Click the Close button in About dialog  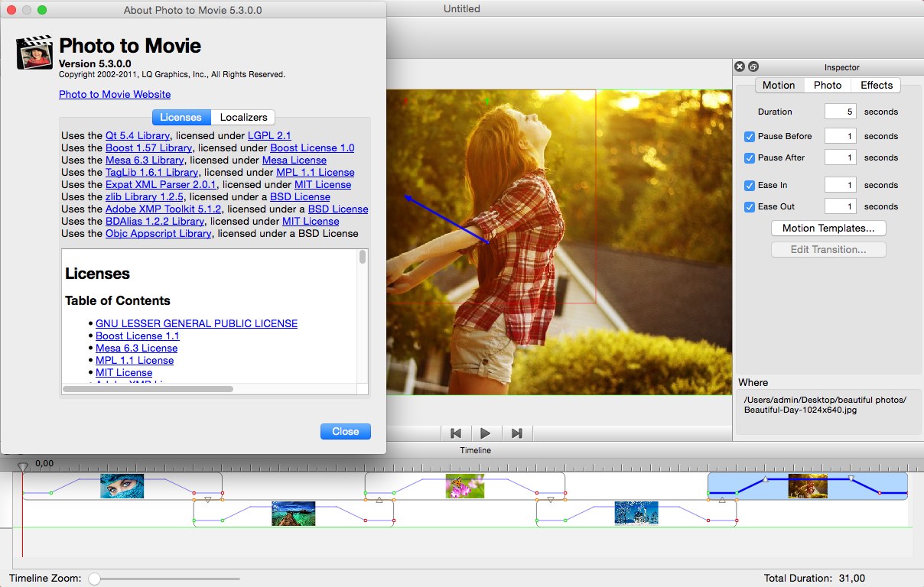tap(345, 431)
